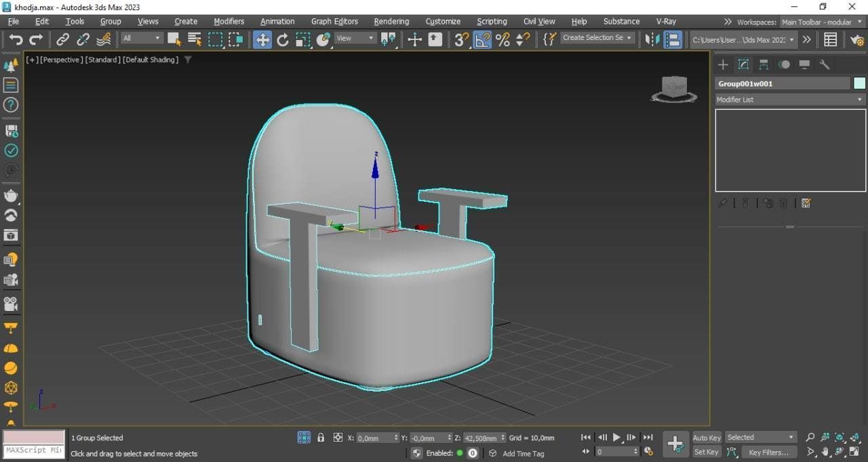868x462 pixels.
Task: Click the object color swatch beside Group001w001
Action: click(859, 83)
